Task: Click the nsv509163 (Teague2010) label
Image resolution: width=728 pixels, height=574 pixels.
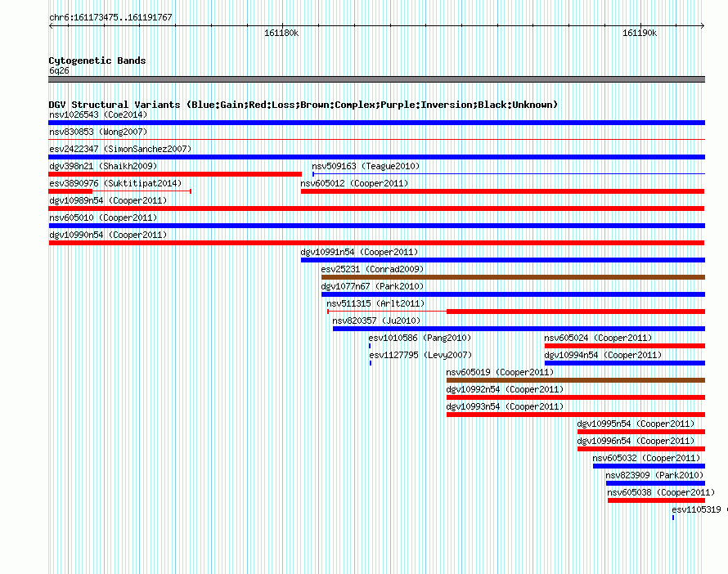Action: coord(366,166)
